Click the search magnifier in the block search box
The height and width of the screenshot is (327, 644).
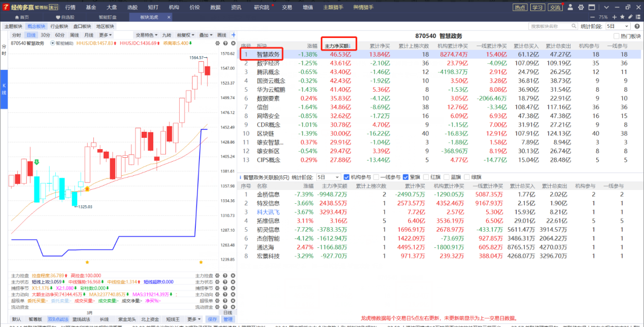click(x=573, y=26)
